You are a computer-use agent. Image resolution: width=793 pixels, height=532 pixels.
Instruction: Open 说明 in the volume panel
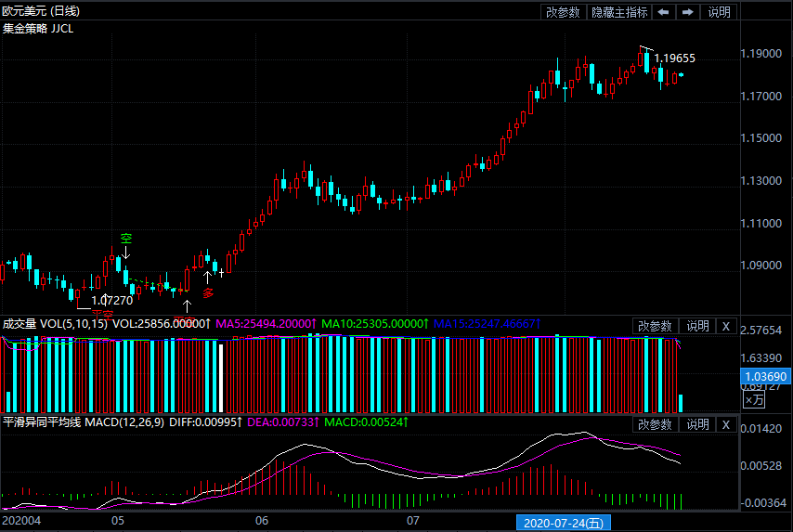coord(696,326)
